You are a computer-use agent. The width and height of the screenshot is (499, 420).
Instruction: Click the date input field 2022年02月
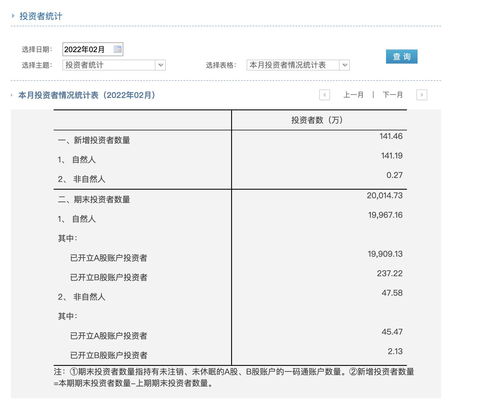tap(93, 49)
